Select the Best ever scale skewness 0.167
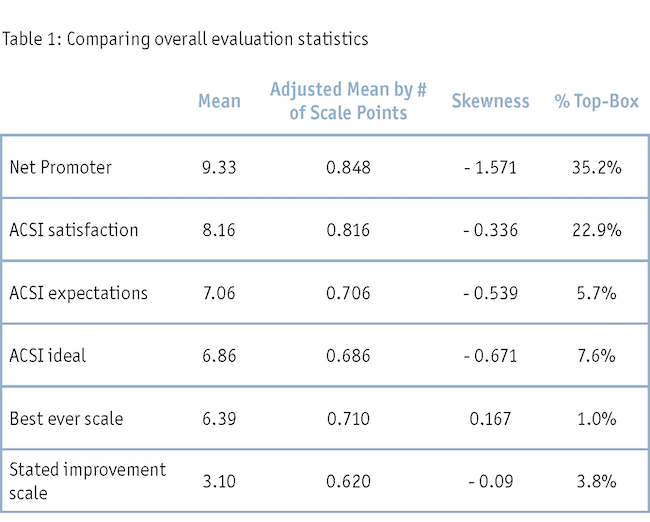Screen dimensions: 650x522 [x=490, y=418]
